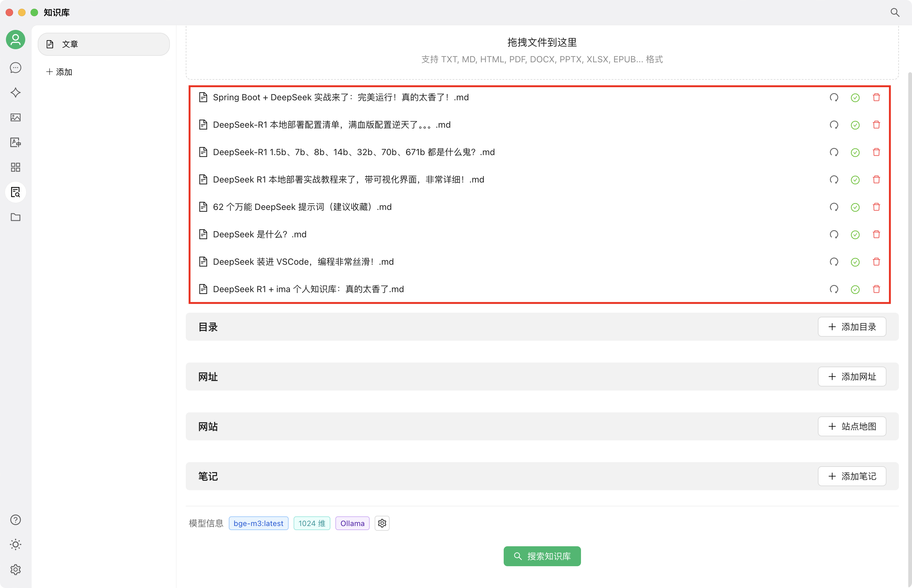Click the 添加网址 button
The image size is (912, 588).
point(852,377)
